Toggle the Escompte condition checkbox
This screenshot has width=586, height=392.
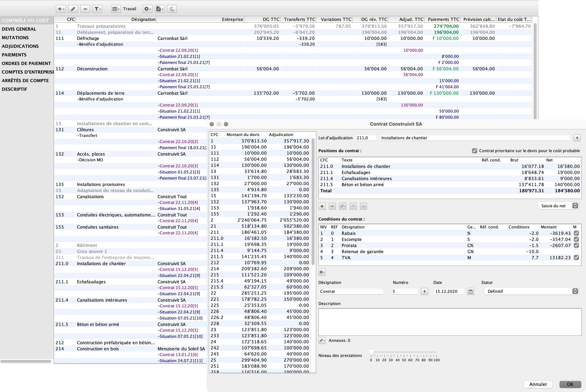576,239
